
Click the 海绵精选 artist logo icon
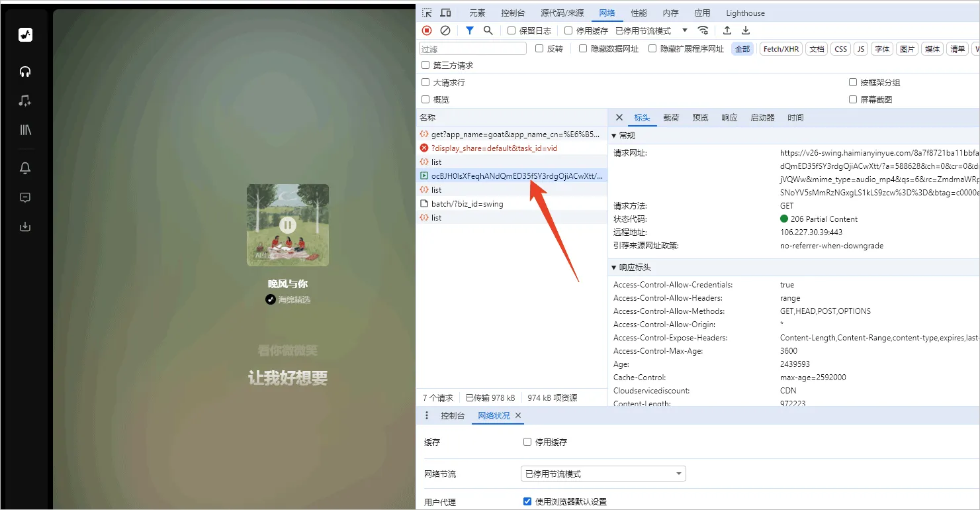coord(270,299)
